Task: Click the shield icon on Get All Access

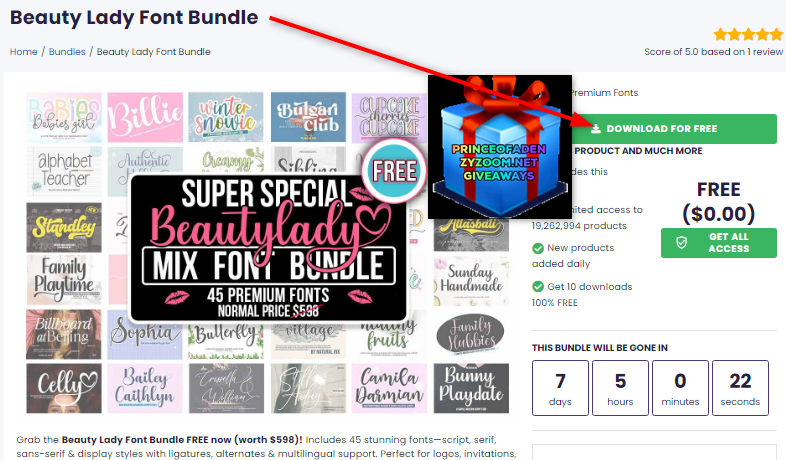Action: pos(681,243)
